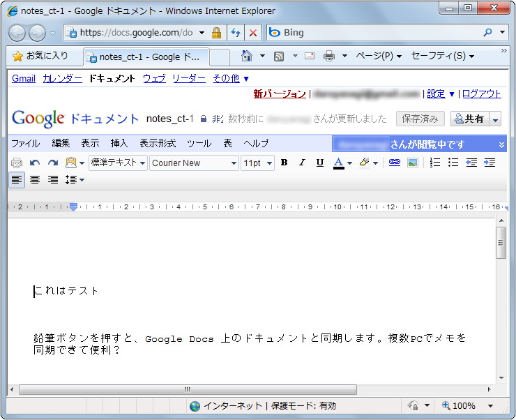Expand the その他 links dropdown
516x420 pixels.
click(x=231, y=78)
